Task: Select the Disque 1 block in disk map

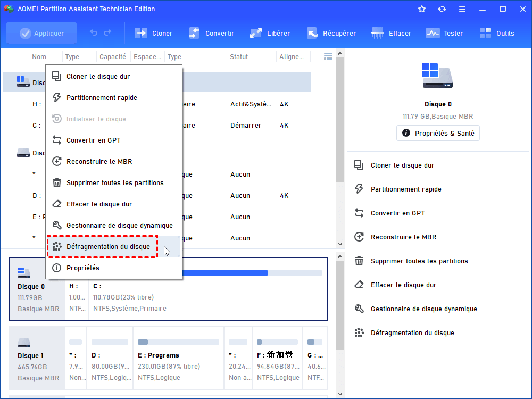Action: pyautogui.click(x=37, y=358)
